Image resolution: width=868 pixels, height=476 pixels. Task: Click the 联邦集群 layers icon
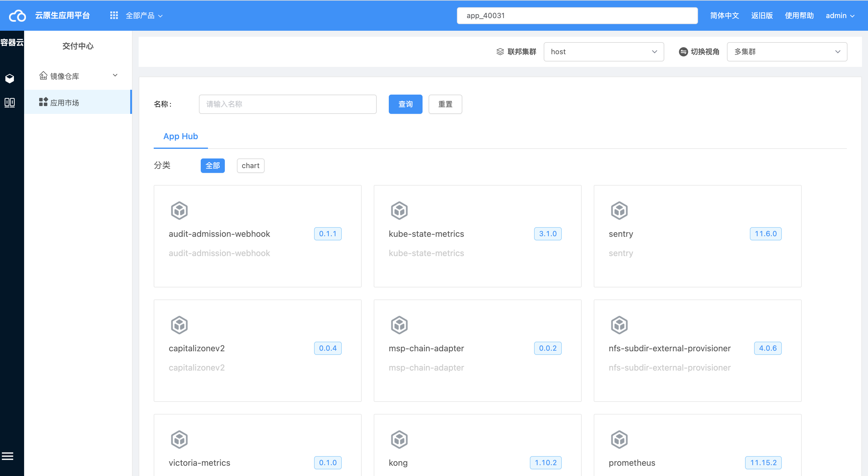[x=500, y=52]
